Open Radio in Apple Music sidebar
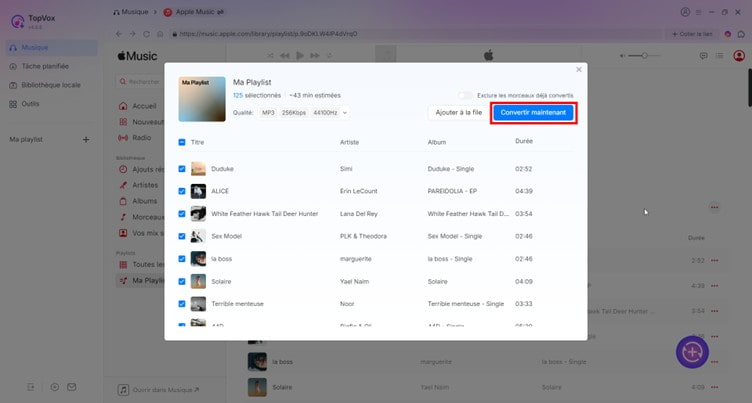This screenshot has width=752, height=403. 137,138
